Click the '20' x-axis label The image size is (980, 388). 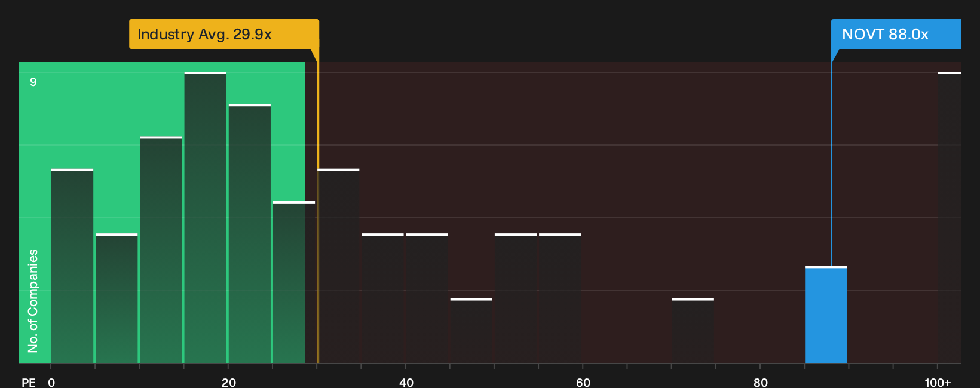(x=229, y=383)
